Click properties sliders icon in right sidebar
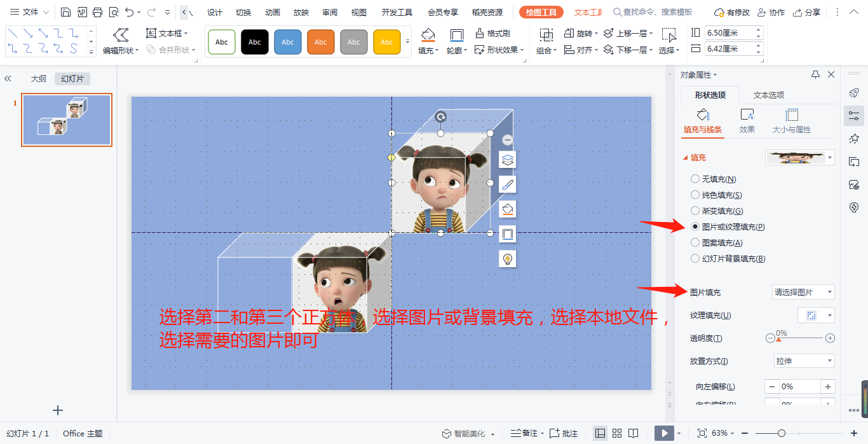 (854, 116)
